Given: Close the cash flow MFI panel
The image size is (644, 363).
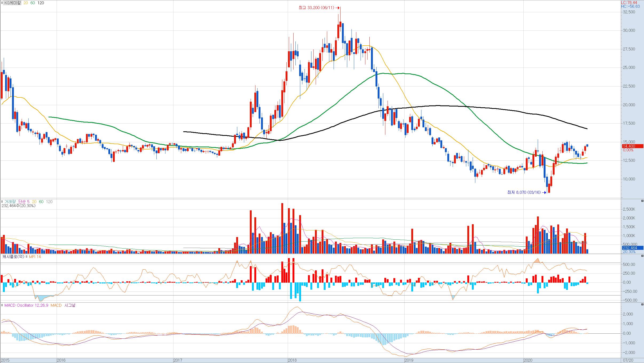Looking at the screenshot, I should [642, 256].
